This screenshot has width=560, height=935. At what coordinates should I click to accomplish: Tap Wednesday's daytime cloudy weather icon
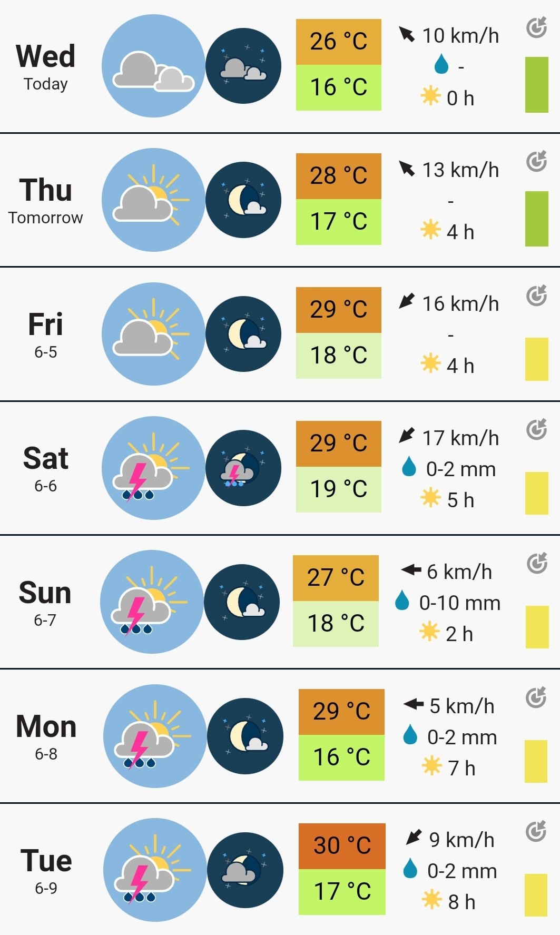coord(153,66)
